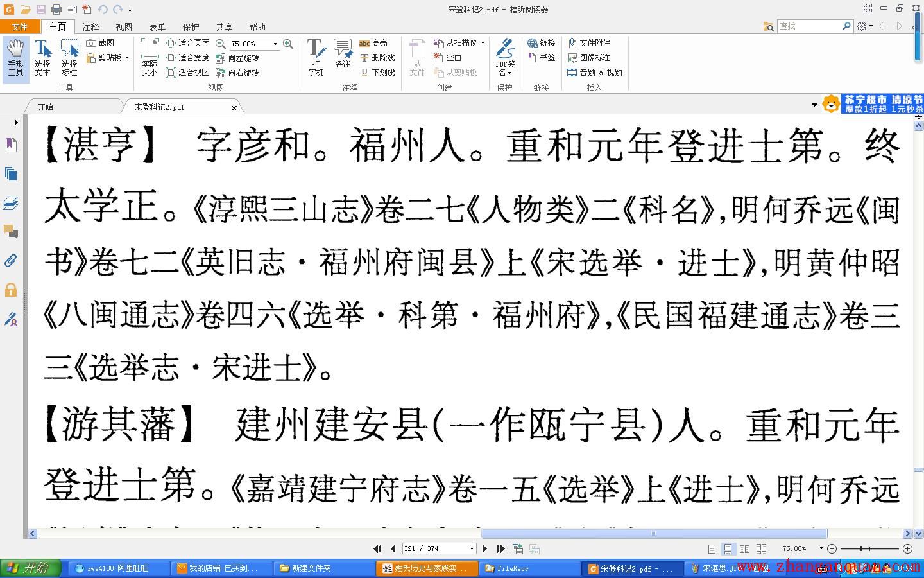Add a Bookmark (书签)
Viewport: 924px width, 578px height.
pyautogui.click(x=541, y=58)
